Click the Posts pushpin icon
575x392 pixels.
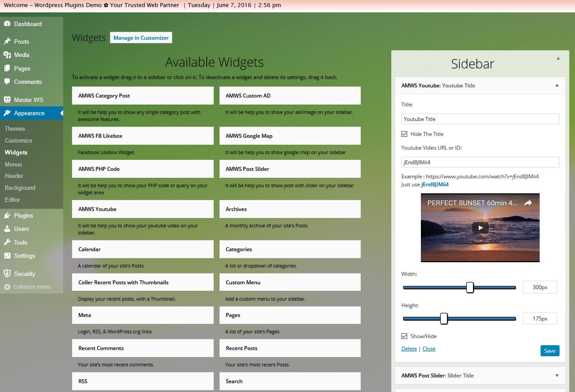click(7, 41)
